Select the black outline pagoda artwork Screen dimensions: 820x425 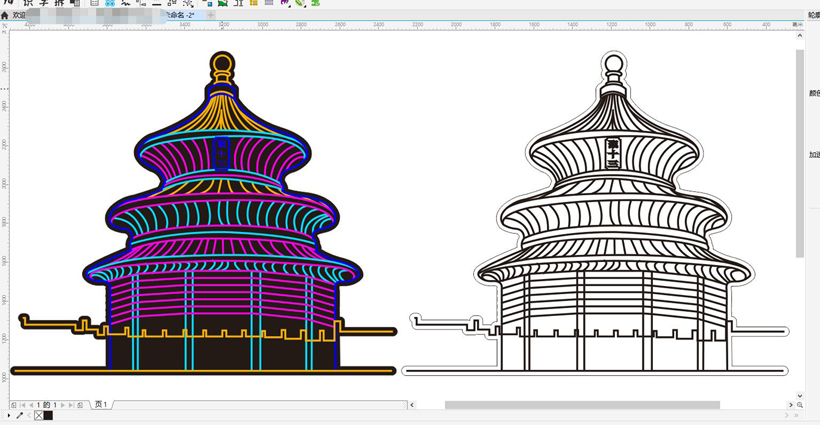point(595,213)
